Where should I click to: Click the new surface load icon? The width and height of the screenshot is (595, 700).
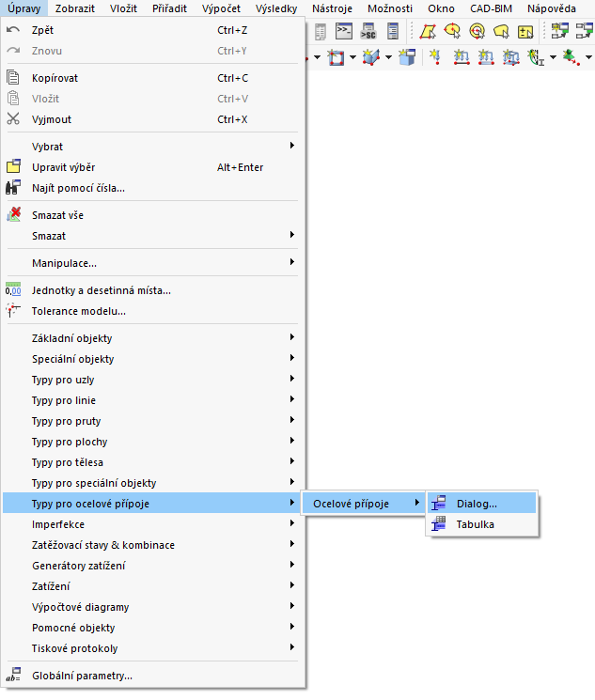pos(510,57)
